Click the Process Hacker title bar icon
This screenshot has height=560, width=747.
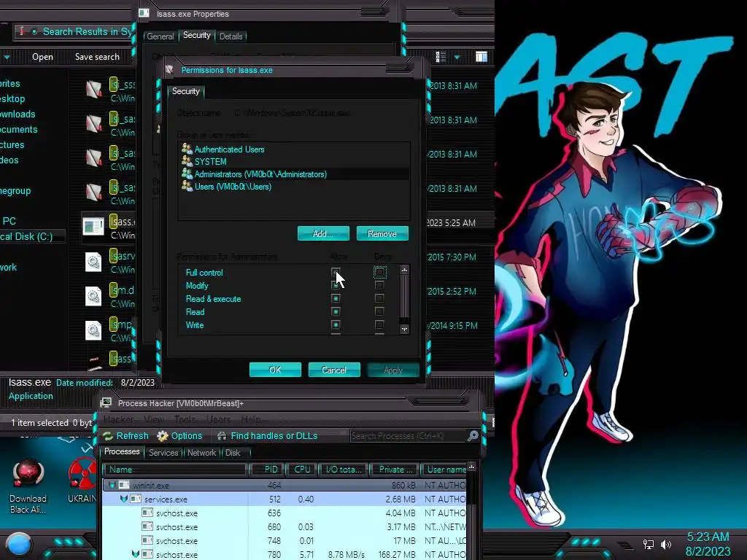tap(107, 403)
